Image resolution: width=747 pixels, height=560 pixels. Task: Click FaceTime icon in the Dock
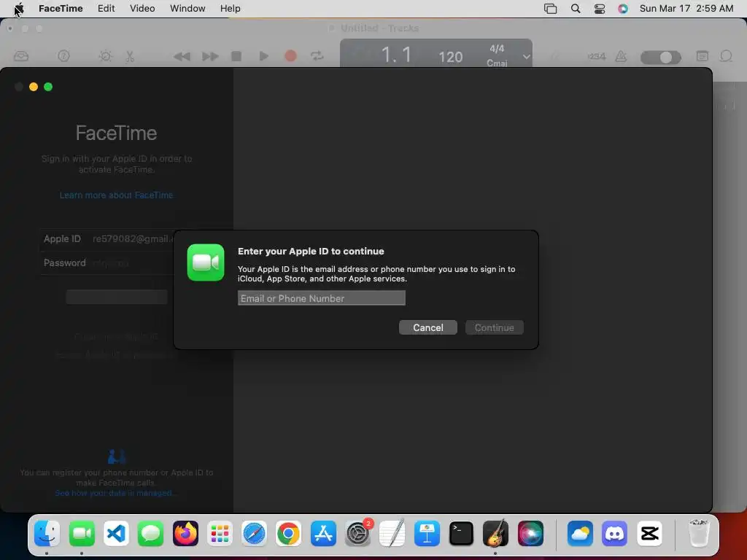click(x=82, y=533)
